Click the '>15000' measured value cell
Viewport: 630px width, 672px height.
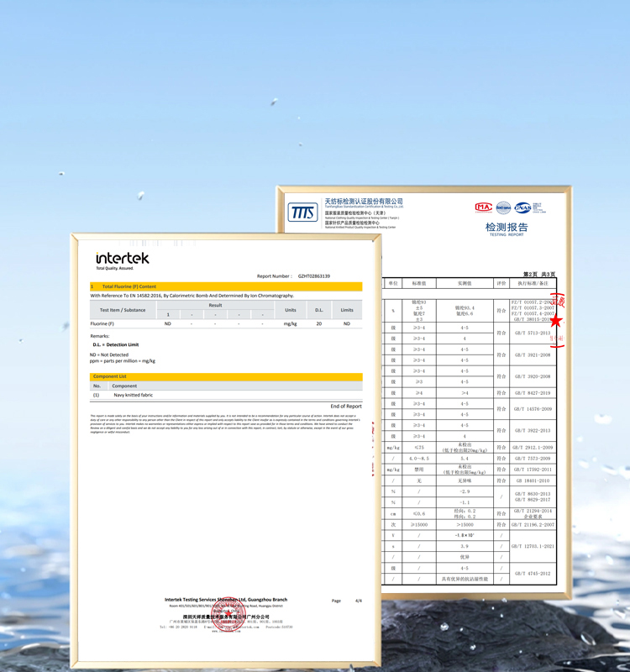(465, 524)
